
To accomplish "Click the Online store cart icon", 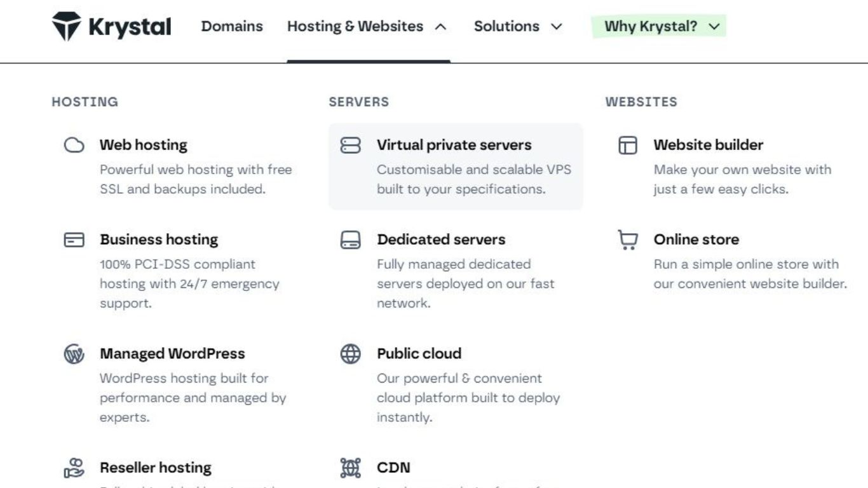I will (628, 240).
